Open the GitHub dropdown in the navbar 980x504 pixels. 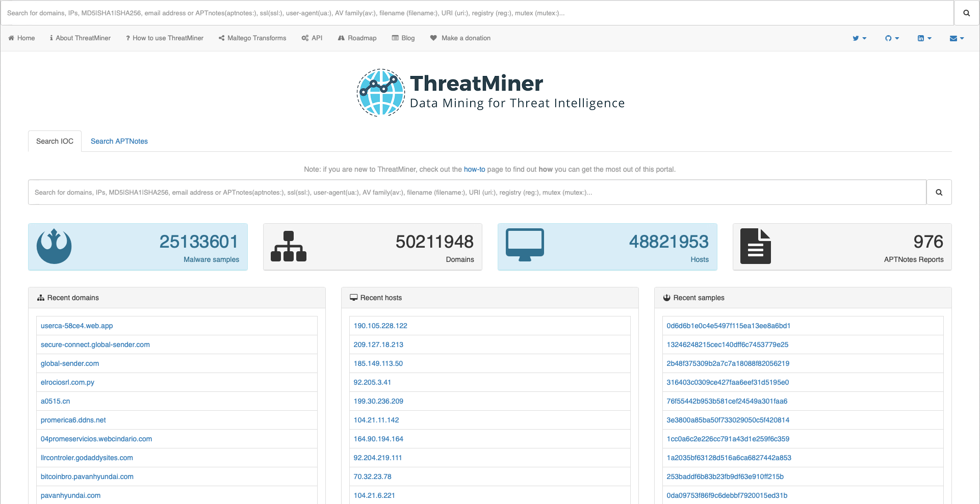(892, 38)
